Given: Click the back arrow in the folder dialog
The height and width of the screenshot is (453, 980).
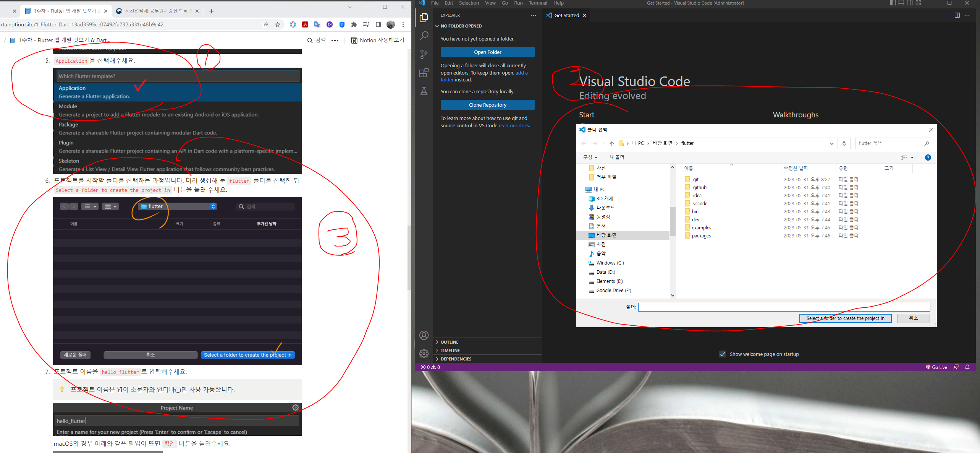Looking at the screenshot, I should coord(584,143).
